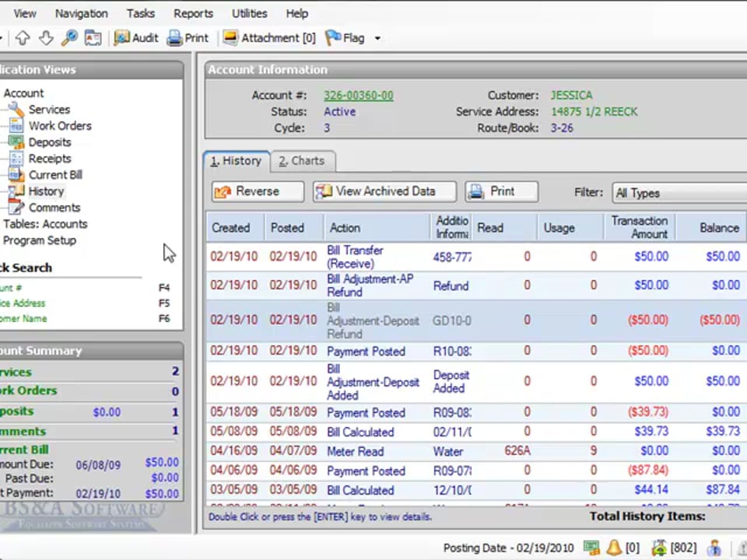Click the user icon in status bar

pos(714,548)
